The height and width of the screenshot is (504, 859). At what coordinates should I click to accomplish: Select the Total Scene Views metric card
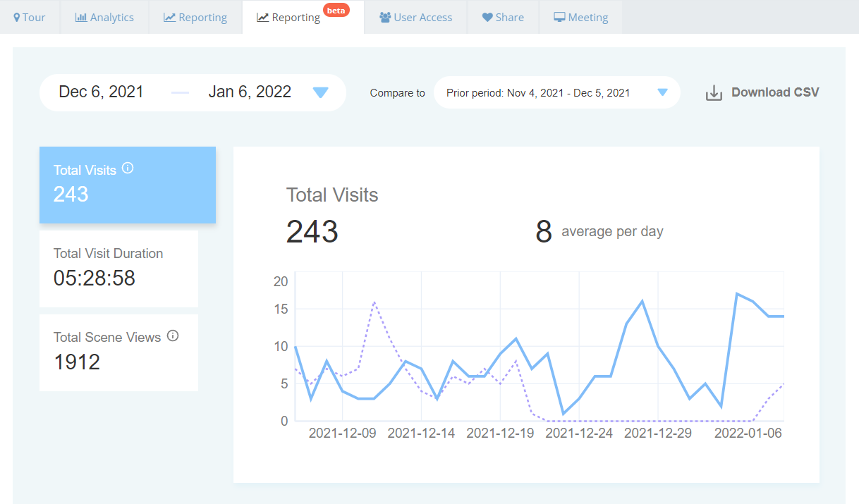(x=118, y=352)
